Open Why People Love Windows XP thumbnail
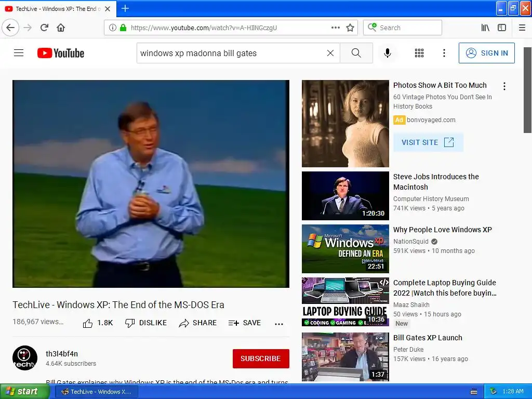The width and height of the screenshot is (532, 399). point(345,249)
